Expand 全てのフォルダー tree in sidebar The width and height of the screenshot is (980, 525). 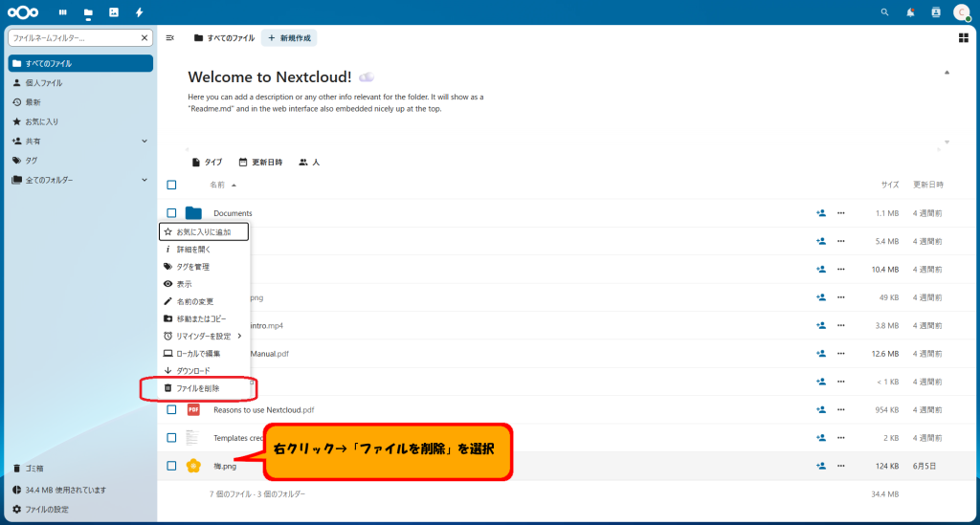[x=145, y=180]
